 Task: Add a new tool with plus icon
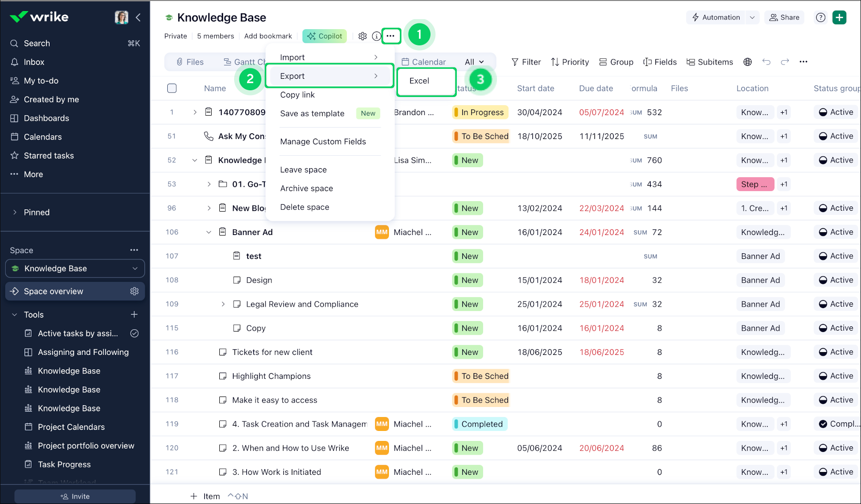(134, 314)
